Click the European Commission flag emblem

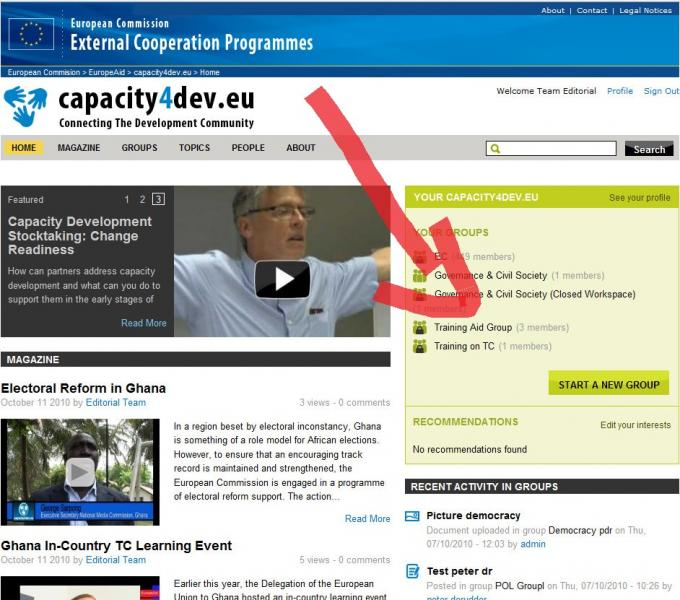32,33
